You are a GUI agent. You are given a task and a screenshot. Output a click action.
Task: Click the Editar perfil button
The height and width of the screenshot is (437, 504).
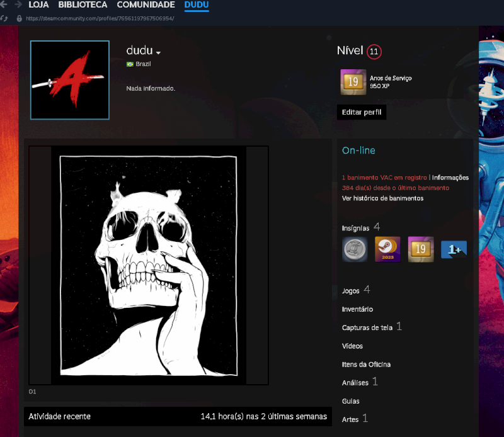coord(362,112)
